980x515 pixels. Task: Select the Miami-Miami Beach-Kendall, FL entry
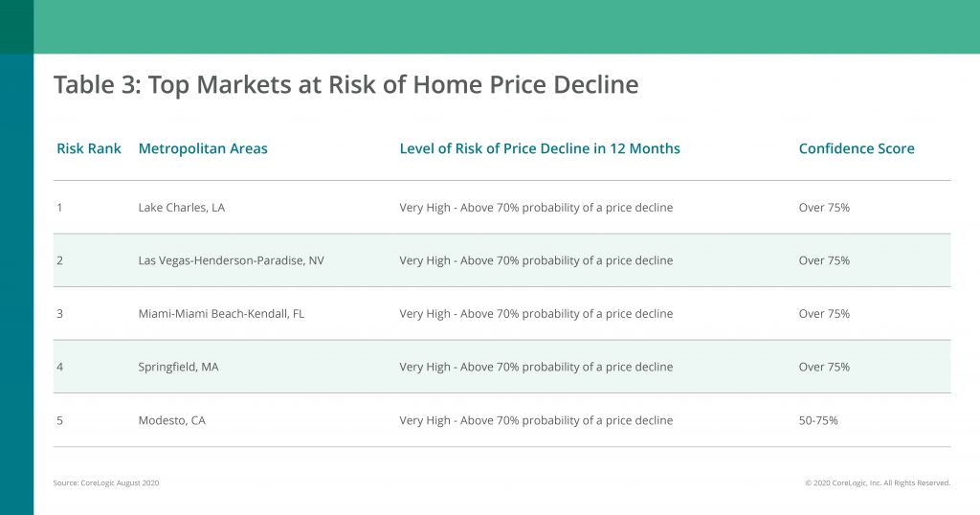point(221,314)
